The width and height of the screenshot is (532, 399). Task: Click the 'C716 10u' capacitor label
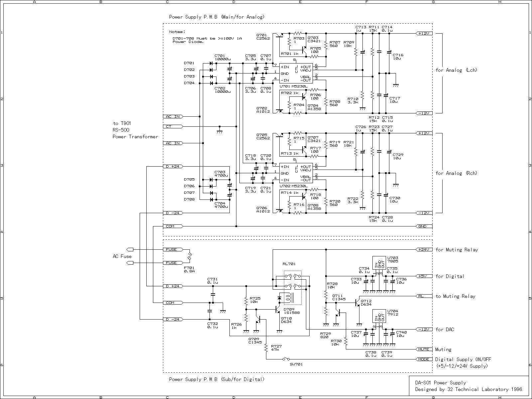(x=398, y=57)
